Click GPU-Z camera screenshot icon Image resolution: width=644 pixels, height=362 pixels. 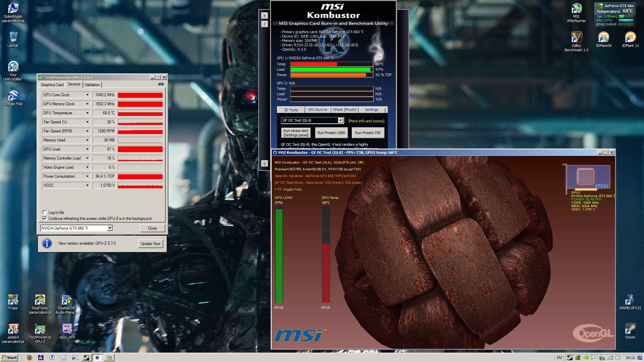(161, 84)
